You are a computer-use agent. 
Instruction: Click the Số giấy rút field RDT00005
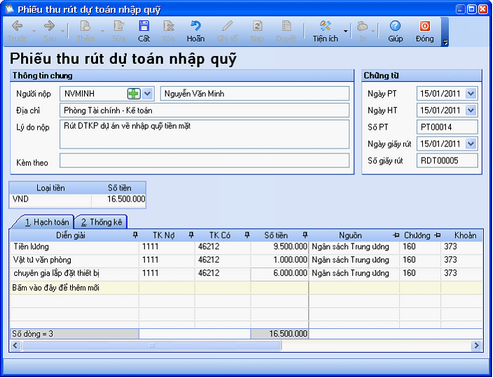[x=447, y=161]
